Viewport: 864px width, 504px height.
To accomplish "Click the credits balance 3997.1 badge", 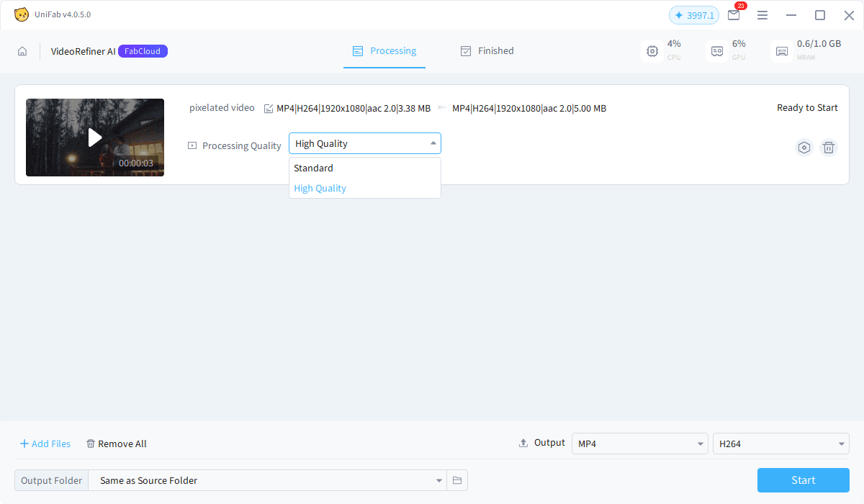I will (x=693, y=15).
